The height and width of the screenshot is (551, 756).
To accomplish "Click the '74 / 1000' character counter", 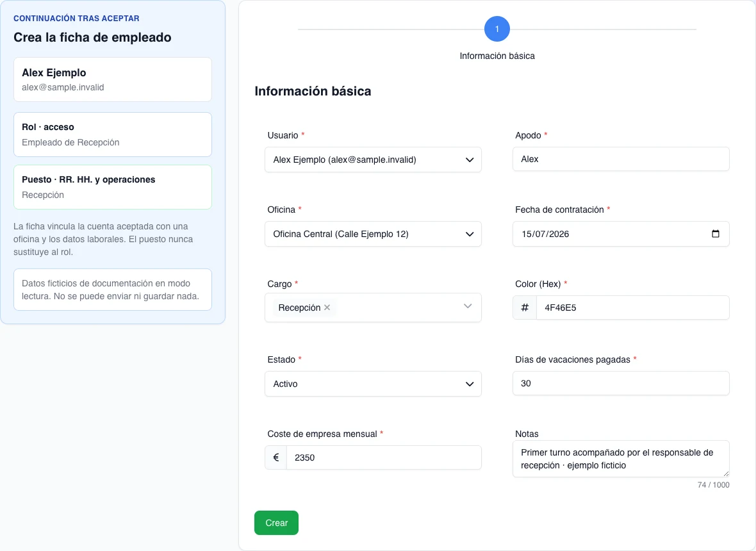I will 713,485.
